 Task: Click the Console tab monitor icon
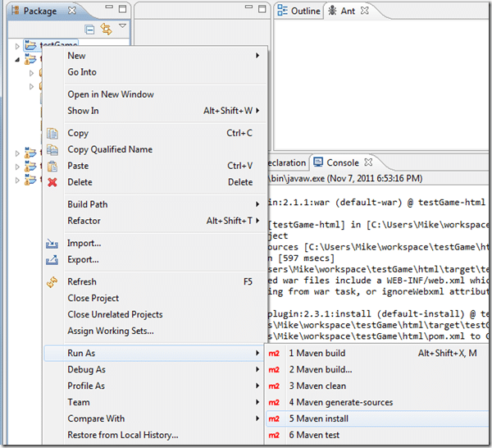pyautogui.click(x=318, y=162)
